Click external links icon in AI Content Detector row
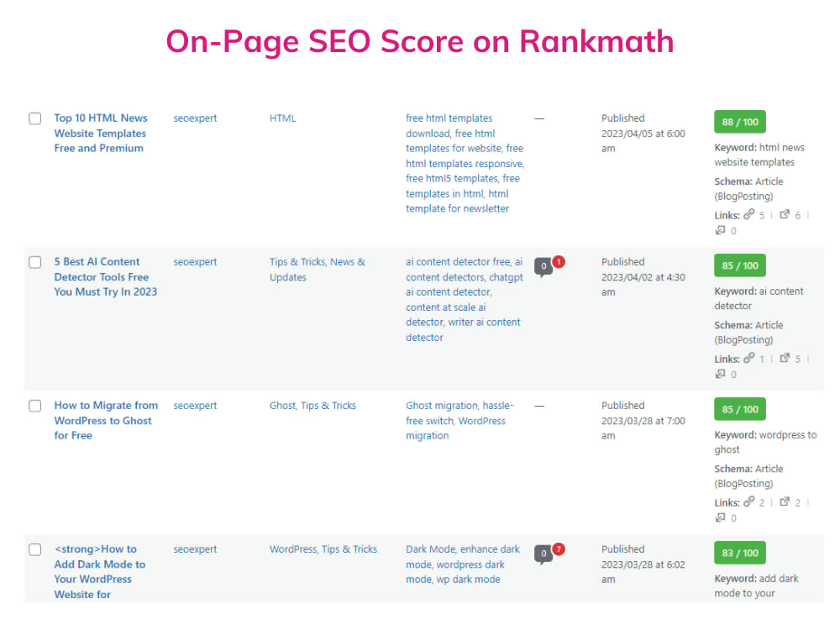Image resolution: width=840 pixels, height=630 pixels. pos(785,358)
